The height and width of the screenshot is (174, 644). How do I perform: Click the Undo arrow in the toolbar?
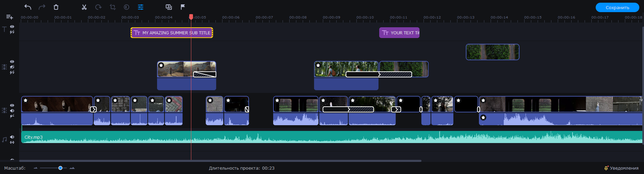pyautogui.click(x=28, y=7)
